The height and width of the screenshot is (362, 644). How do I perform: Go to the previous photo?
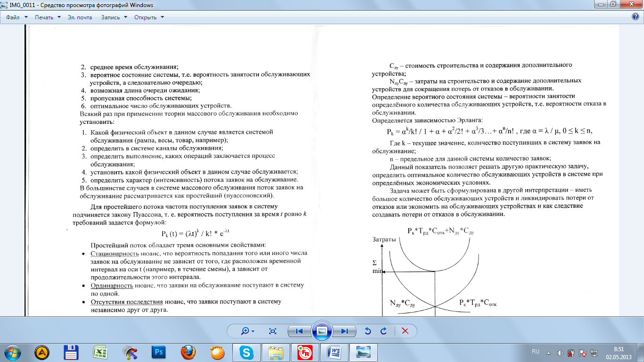click(299, 331)
